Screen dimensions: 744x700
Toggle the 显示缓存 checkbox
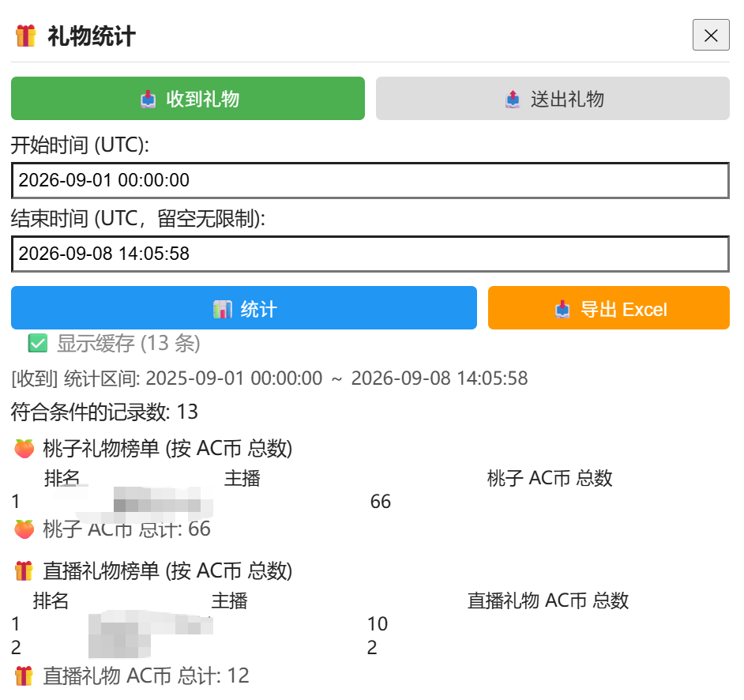pos(37,343)
